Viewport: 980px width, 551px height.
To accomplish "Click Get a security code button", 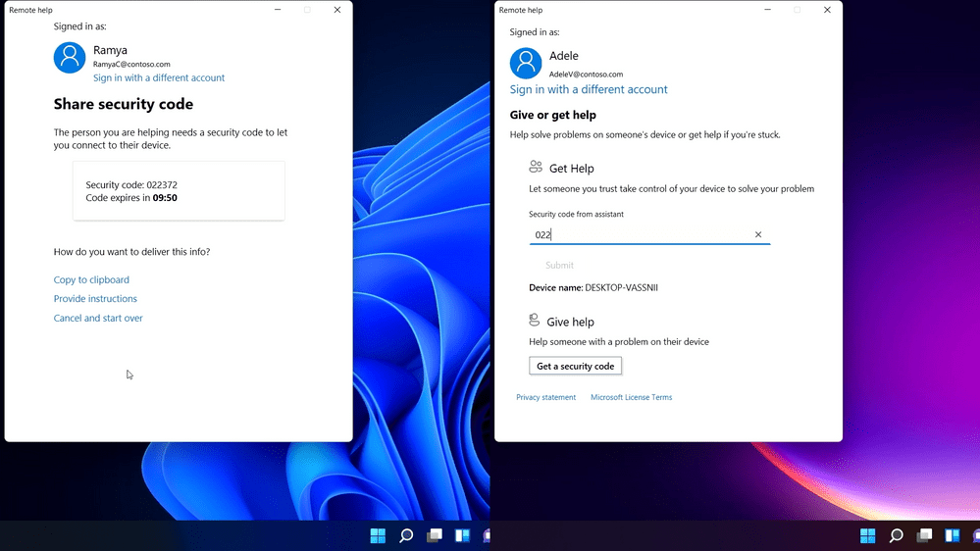I will coord(575,367).
